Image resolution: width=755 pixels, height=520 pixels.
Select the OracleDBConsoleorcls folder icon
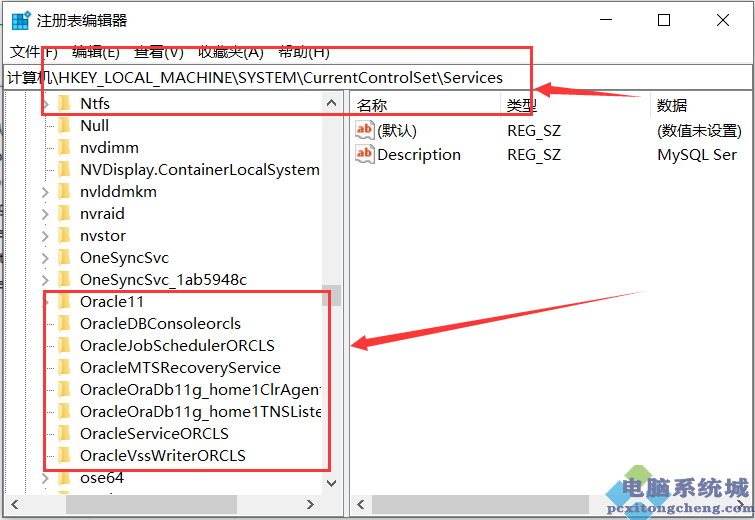[x=64, y=324]
